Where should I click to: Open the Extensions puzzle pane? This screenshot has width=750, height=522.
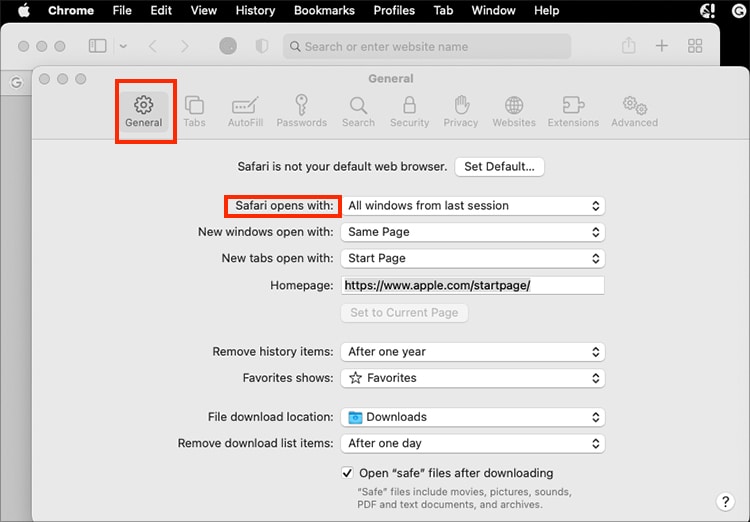(573, 111)
